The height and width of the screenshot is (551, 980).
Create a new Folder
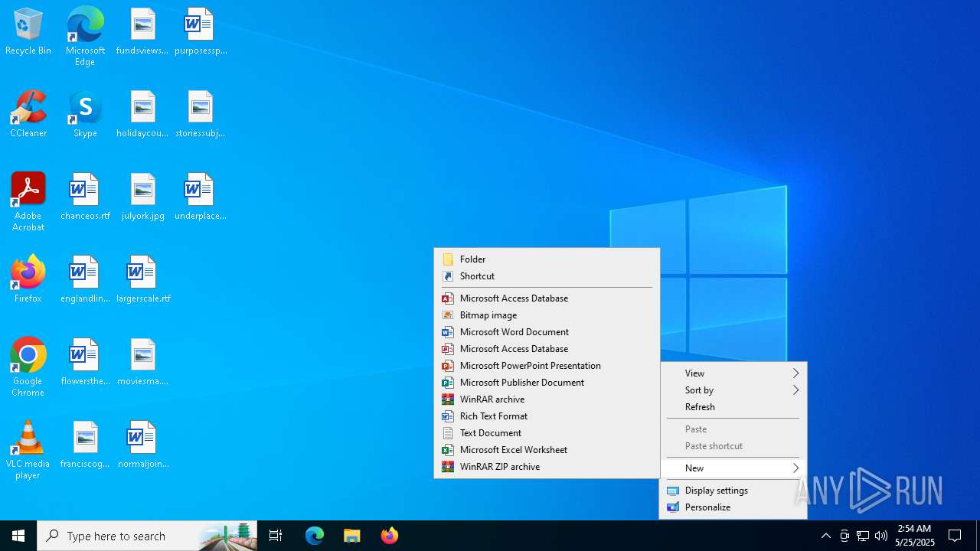pos(547,259)
